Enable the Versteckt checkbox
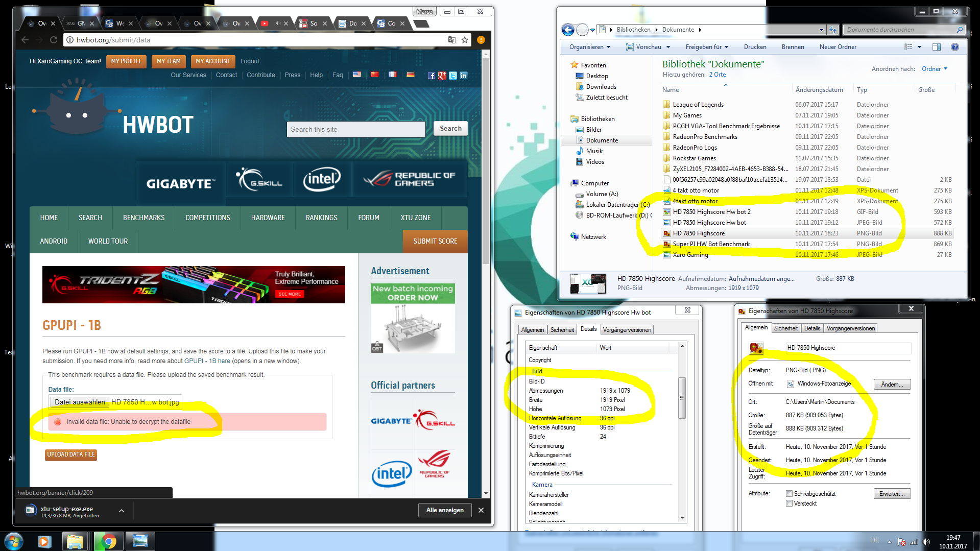Image resolution: width=980 pixels, height=551 pixels. pyautogui.click(x=789, y=504)
